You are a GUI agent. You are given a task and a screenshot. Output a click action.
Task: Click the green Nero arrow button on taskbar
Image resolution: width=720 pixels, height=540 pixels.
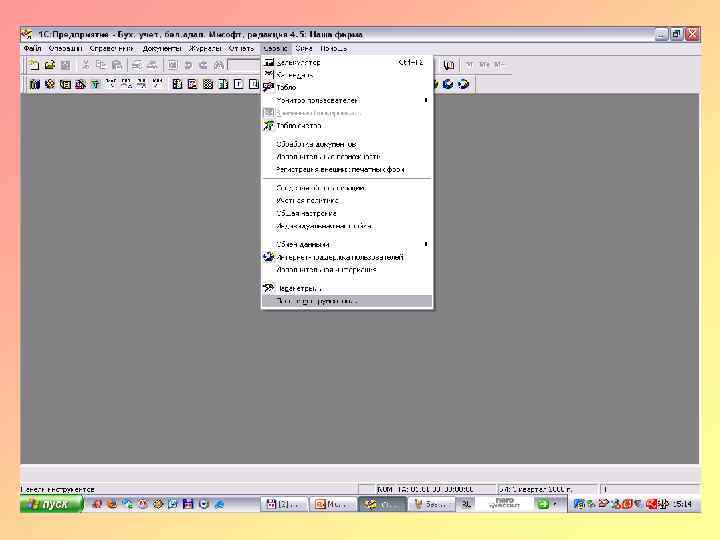[x=543, y=504]
